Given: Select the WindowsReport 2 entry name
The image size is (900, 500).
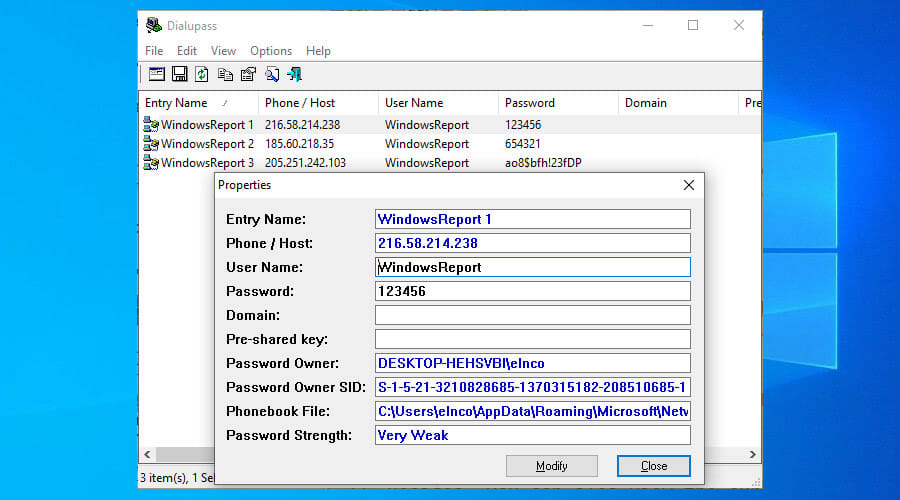Looking at the screenshot, I should 207,144.
